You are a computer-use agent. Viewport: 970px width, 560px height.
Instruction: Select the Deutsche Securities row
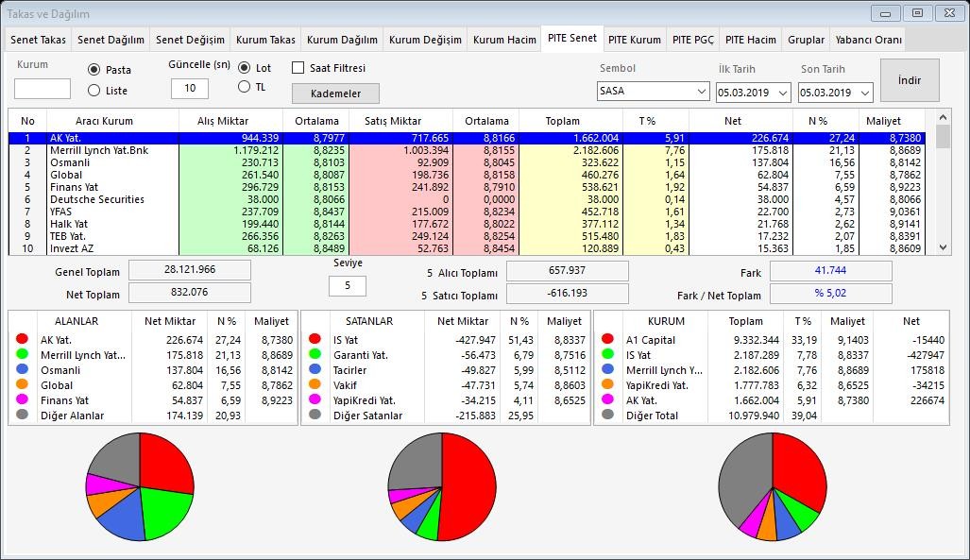click(x=467, y=199)
